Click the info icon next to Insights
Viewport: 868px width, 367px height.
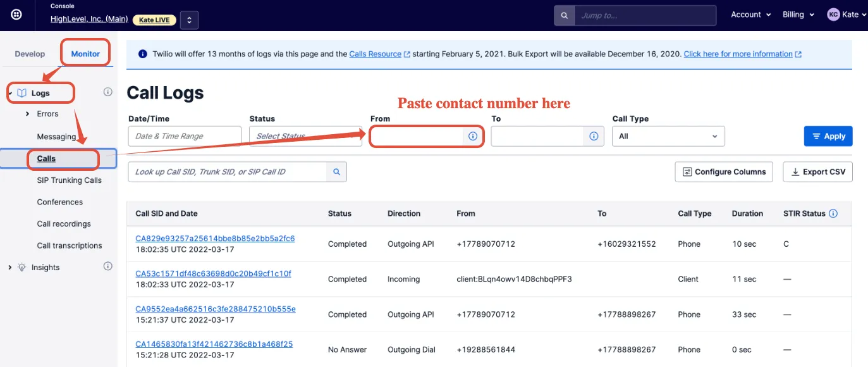click(x=107, y=266)
